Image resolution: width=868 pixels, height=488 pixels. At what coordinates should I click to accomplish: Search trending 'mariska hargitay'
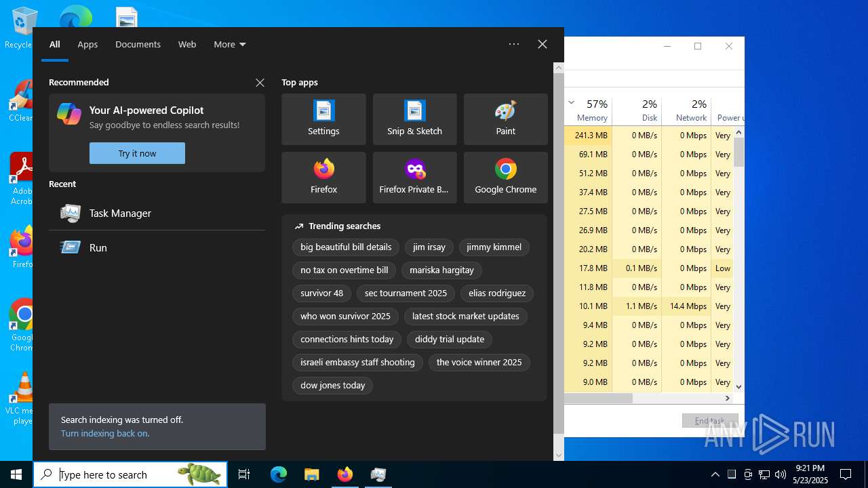tap(441, 270)
